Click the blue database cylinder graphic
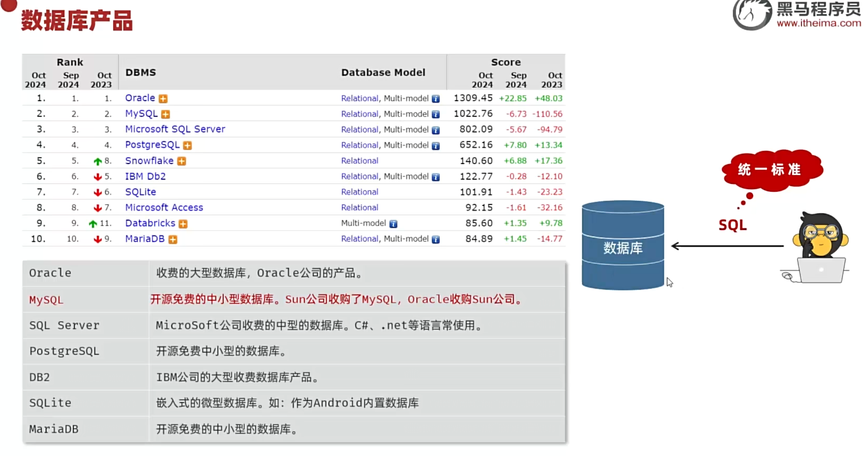This screenshot has width=868, height=456. [x=623, y=245]
